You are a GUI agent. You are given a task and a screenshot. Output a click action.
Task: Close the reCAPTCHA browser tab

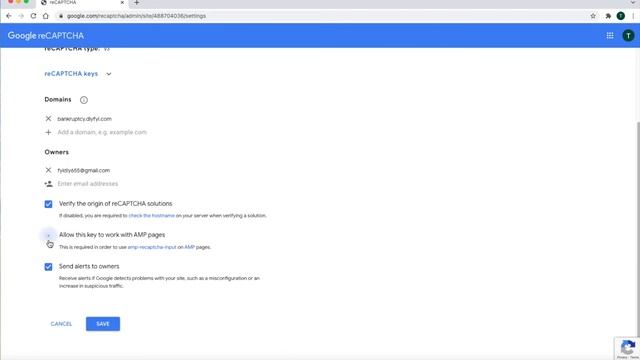click(122, 2)
